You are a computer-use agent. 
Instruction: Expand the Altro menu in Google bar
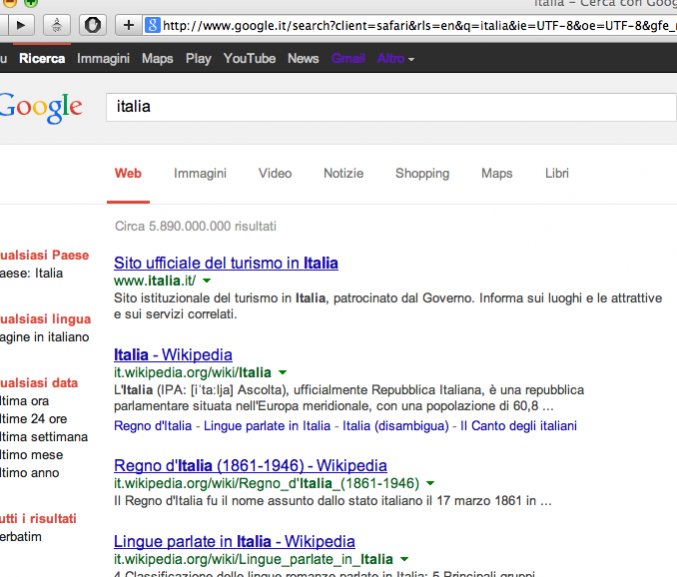[395, 58]
